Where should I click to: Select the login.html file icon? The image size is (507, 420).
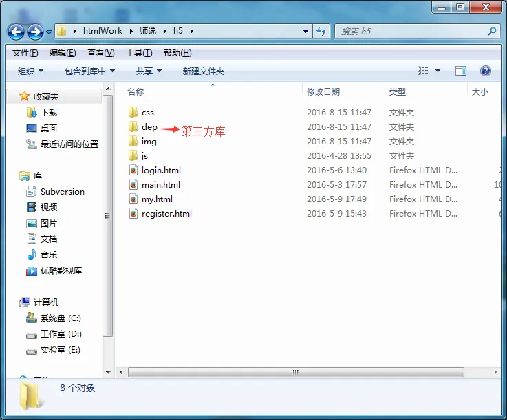tap(133, 170)
